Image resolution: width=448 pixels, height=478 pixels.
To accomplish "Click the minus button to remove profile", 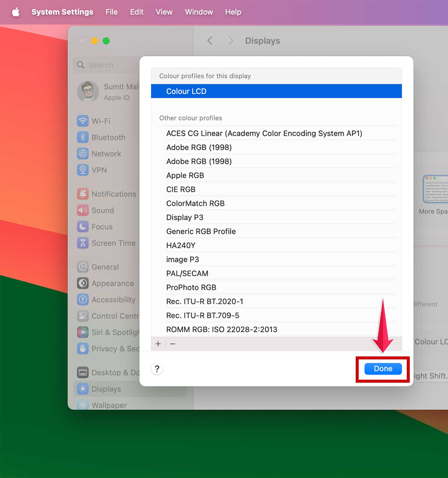I will pyautogui.click(x=173, y=344).
